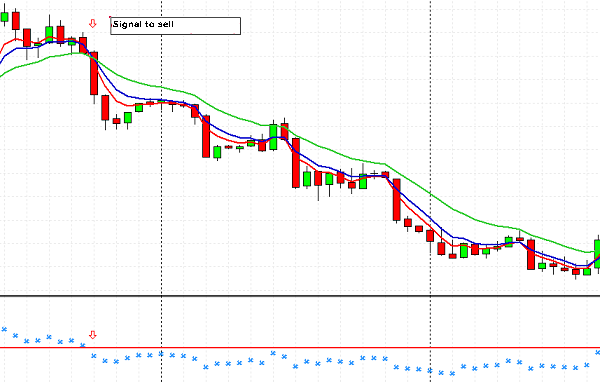Click the tall red candle directly beneath the sell arrow
600x382 pixels.
(94, 73)
